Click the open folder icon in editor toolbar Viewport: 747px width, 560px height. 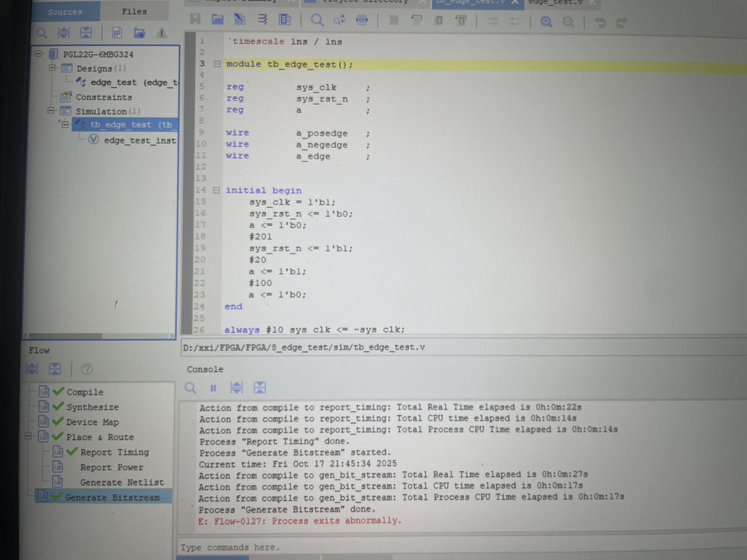(218, 19)
